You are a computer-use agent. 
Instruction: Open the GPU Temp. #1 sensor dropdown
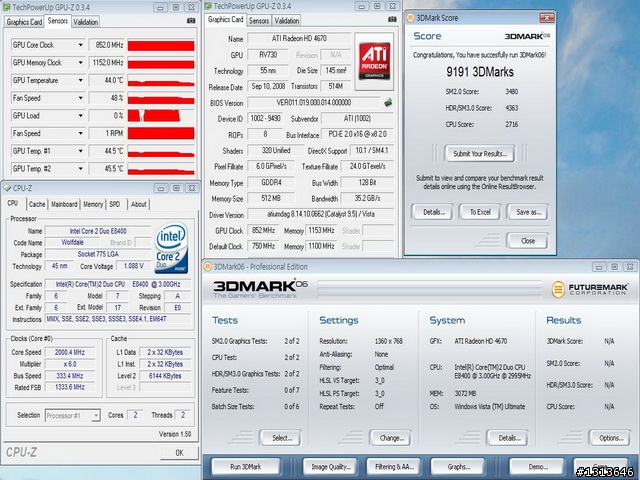pos(80,151)
